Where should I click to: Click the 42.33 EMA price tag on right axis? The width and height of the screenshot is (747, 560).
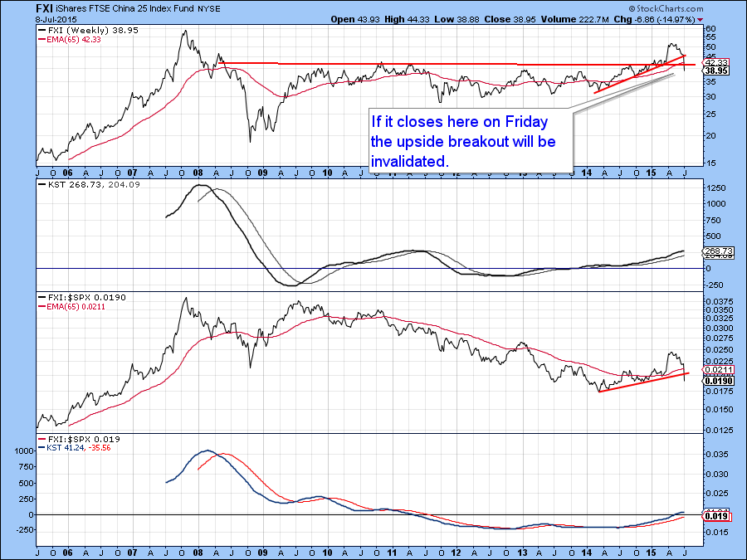tap(716, 62)
